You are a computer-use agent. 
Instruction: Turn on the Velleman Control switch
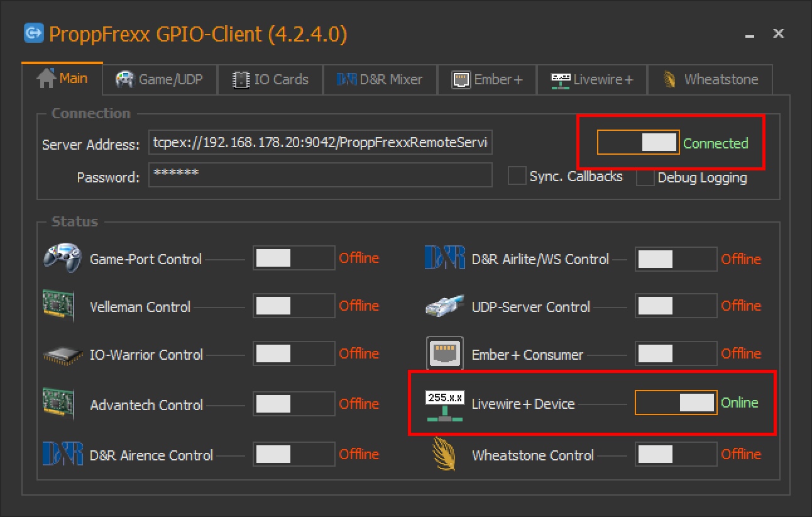(294, 306)
